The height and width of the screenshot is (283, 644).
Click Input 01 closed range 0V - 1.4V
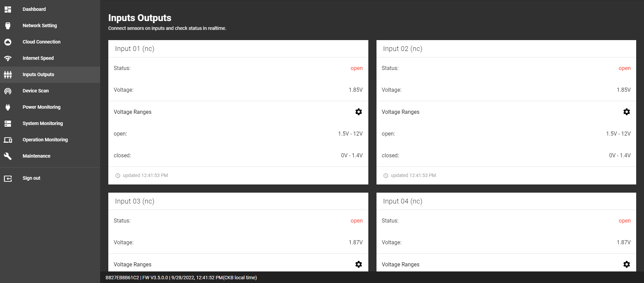pos(352,156)
